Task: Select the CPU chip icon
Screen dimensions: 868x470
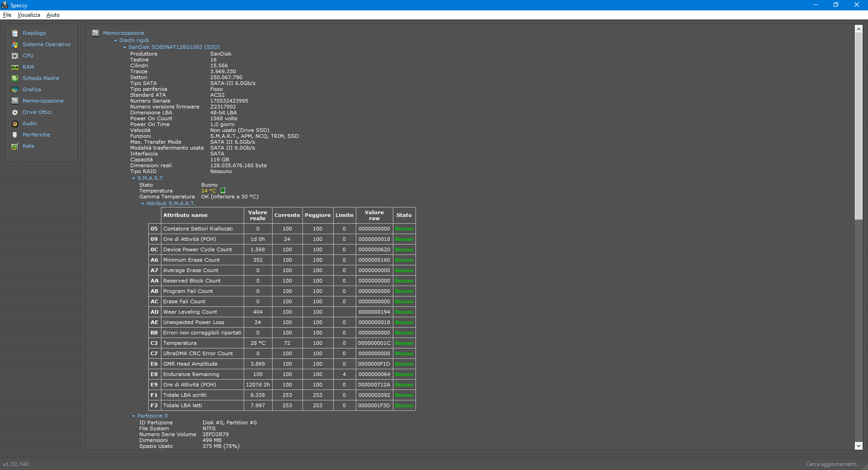Action: pyautogui.click(x=15, y=56)
